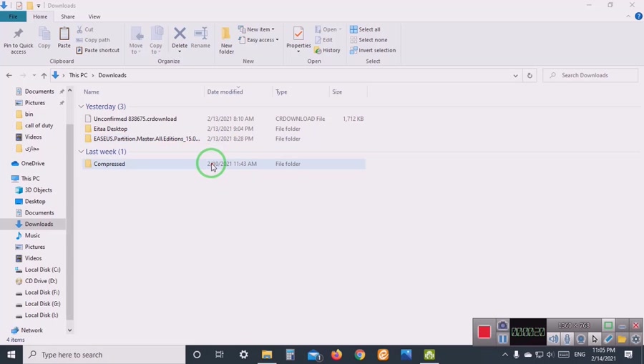Click the Paste ribbon button

pos(64,38)
